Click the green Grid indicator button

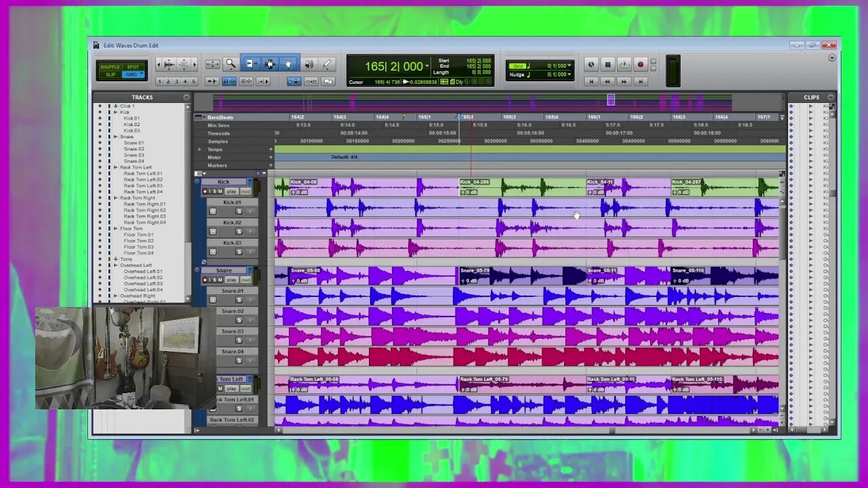[518, 66]
